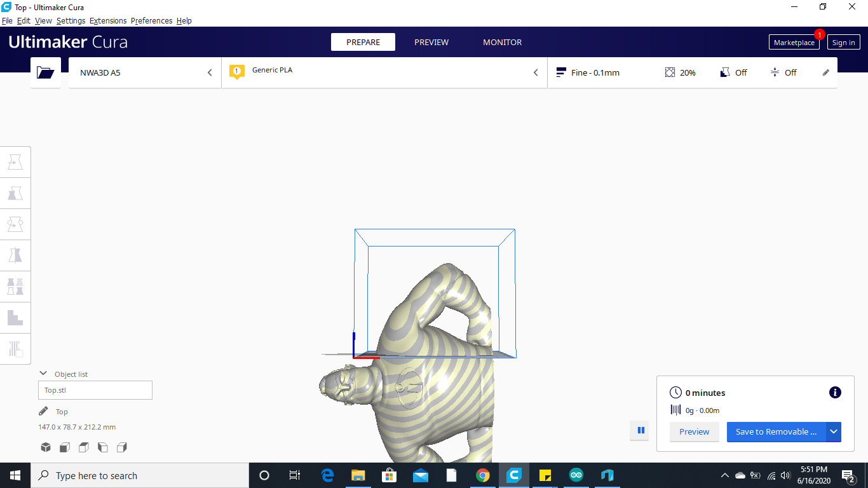The image size is (868, 488).
Task: Select the Mirror tool
Action: tap(15, 255)
